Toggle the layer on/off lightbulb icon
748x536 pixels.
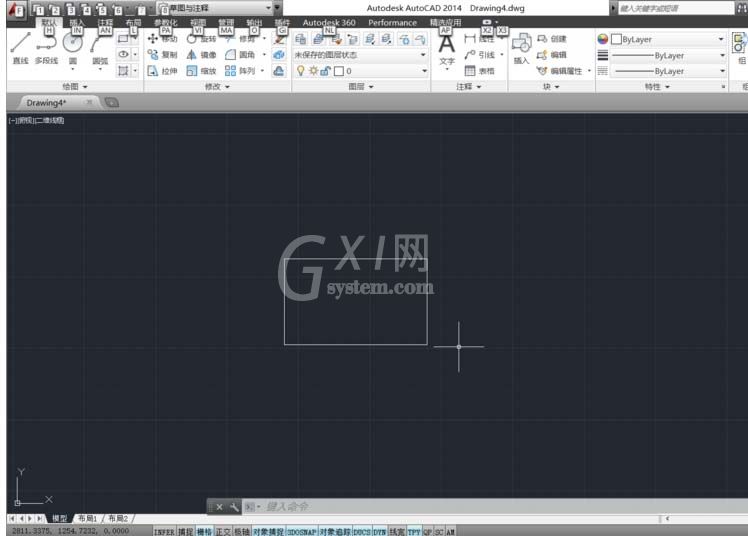(301, 71)
